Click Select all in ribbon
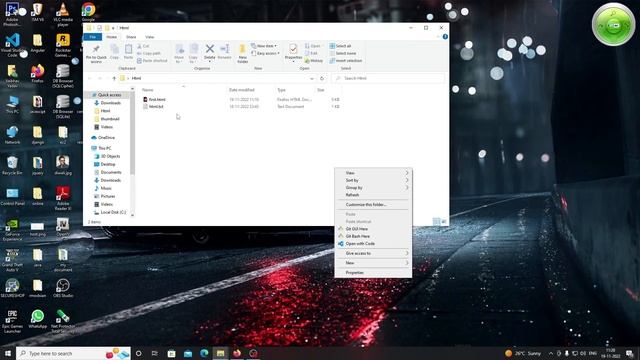The image size is (640, 360). 340,46
